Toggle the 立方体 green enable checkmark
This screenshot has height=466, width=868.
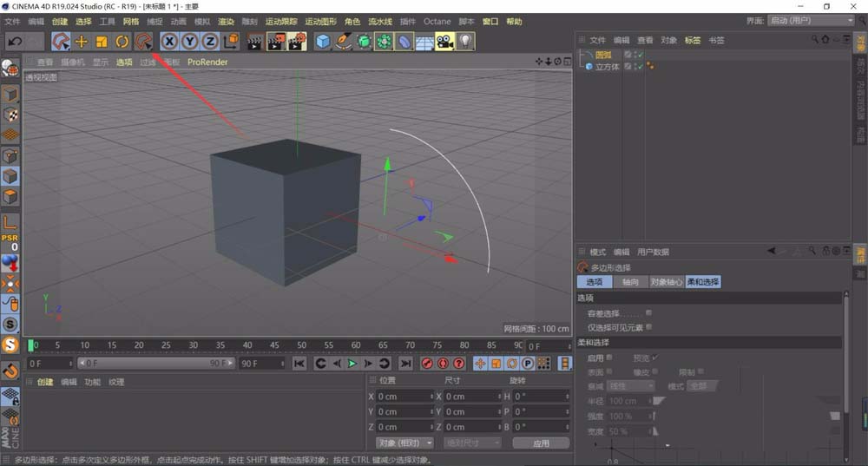641,67
